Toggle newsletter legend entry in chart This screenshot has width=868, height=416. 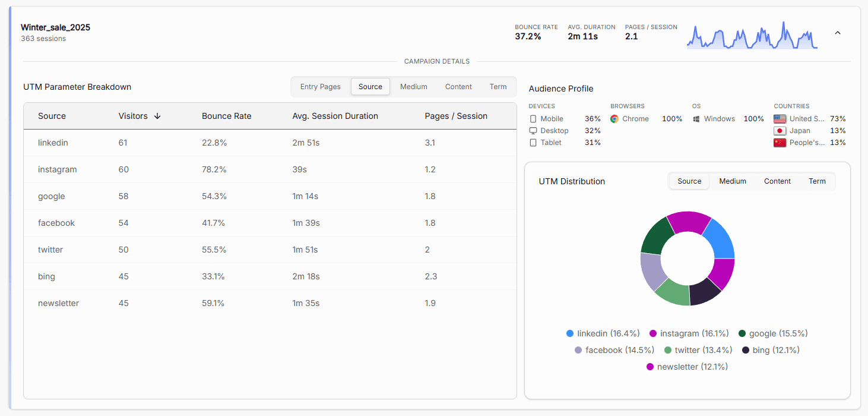click(x=687, y=367)
